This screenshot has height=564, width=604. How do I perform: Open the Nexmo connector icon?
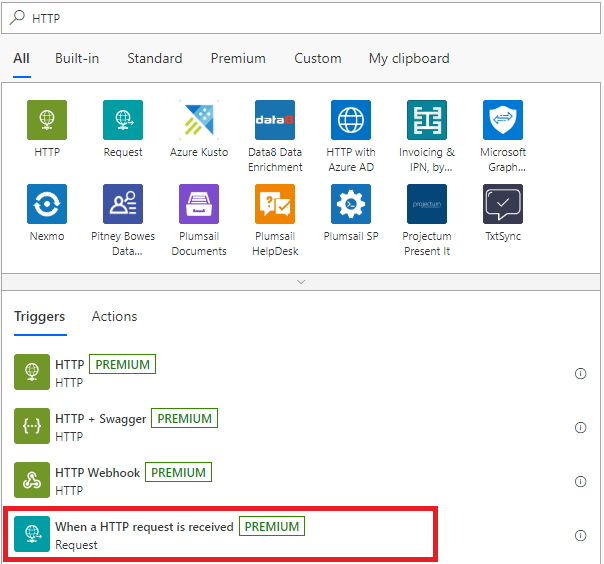tap(47, 204)
